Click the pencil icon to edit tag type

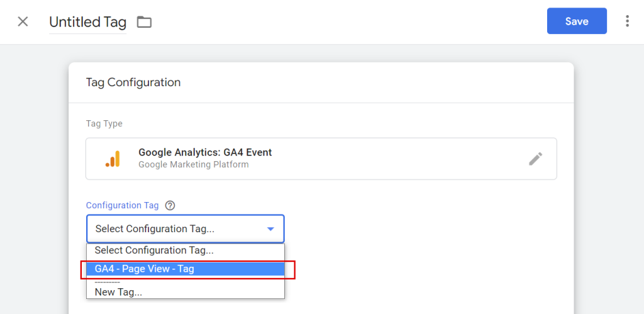(535, 159)
